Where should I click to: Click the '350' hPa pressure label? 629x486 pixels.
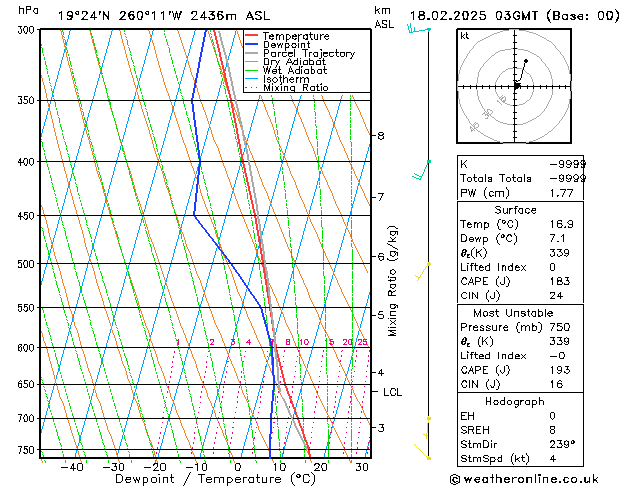[28, 100]
